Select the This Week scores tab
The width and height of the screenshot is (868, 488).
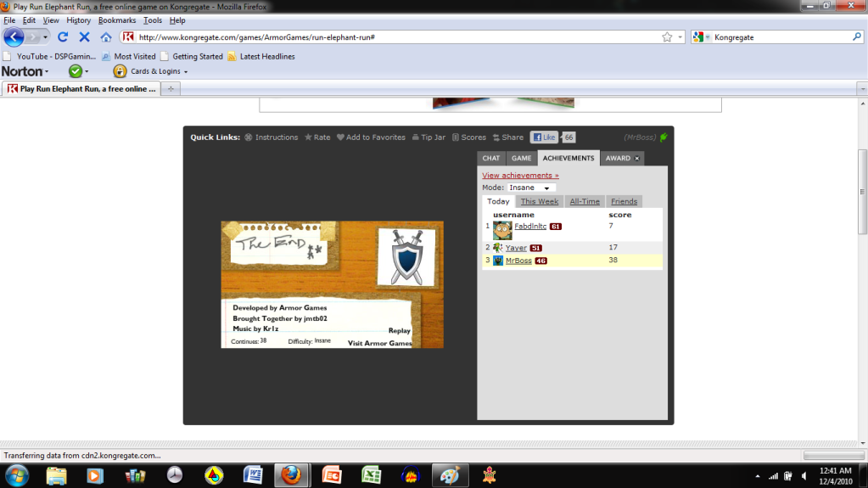click(x=540, y=202)
